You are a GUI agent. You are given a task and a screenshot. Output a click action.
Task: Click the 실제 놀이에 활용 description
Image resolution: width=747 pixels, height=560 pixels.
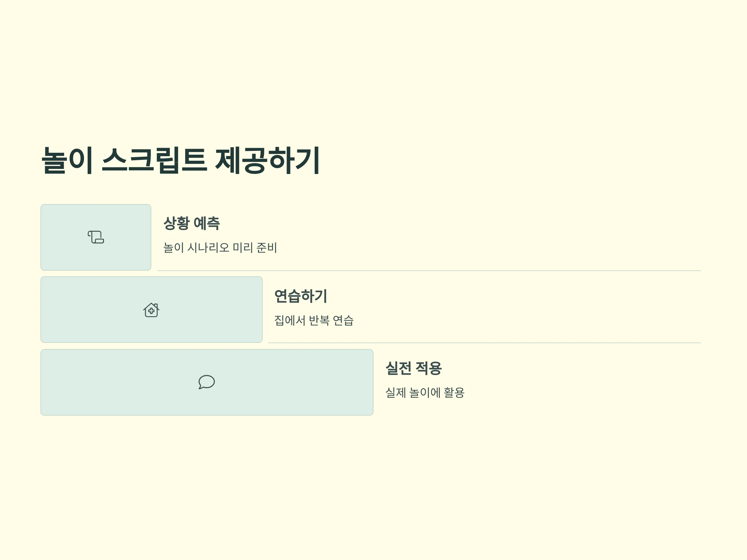click(x=425, y=393)
